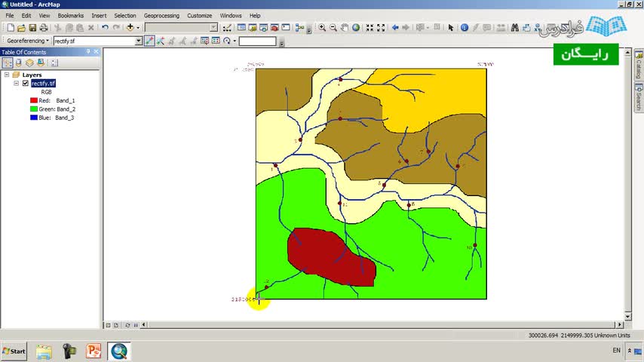644x362 pixels.
Task: Select the Rotate tool on Georeferencing toolbar
Action: (227, 41)
